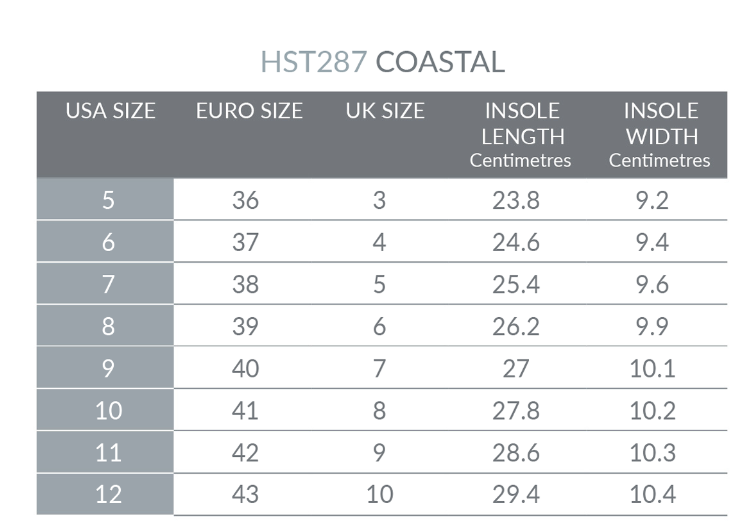Select UK size 10 cell
746x526 pixels.
(380, 494)
